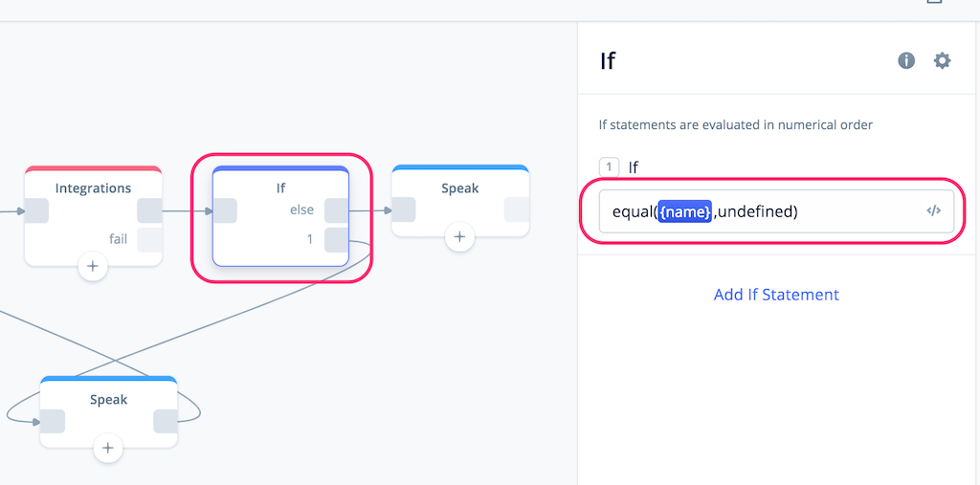Click the statement number 1 badge
This screenshot has height=485, width=980.
point(609,166)
